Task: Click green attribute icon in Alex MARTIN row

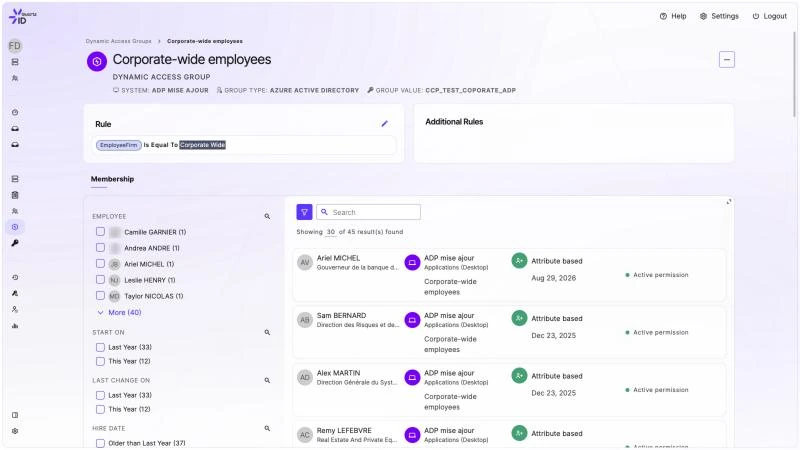Action: click(519, 376)
